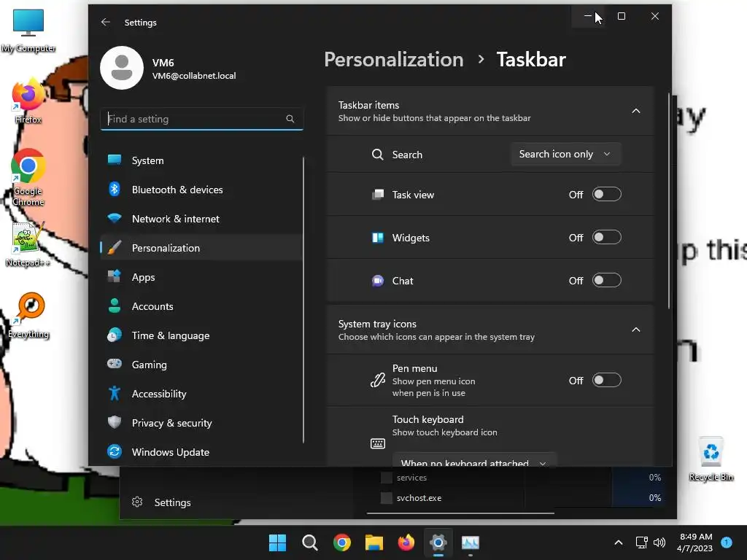Open the System settings category
The width and height of the screenshot is (747, 560).
coord(201,160)
